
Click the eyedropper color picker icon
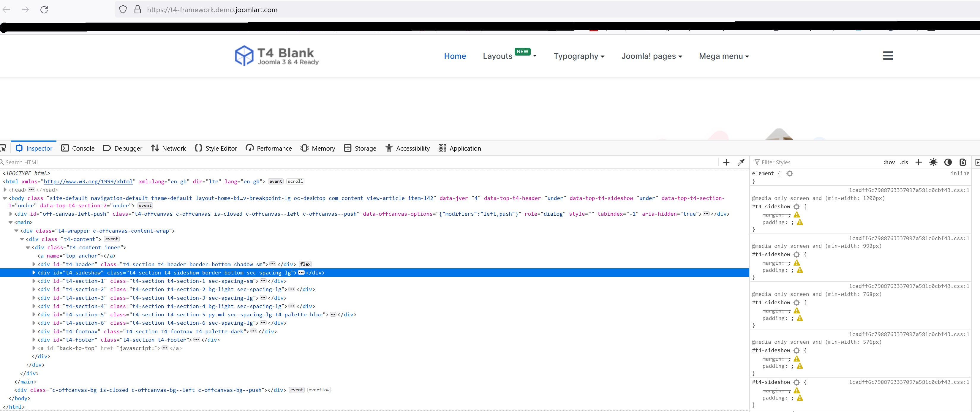(x=741, y=162)
